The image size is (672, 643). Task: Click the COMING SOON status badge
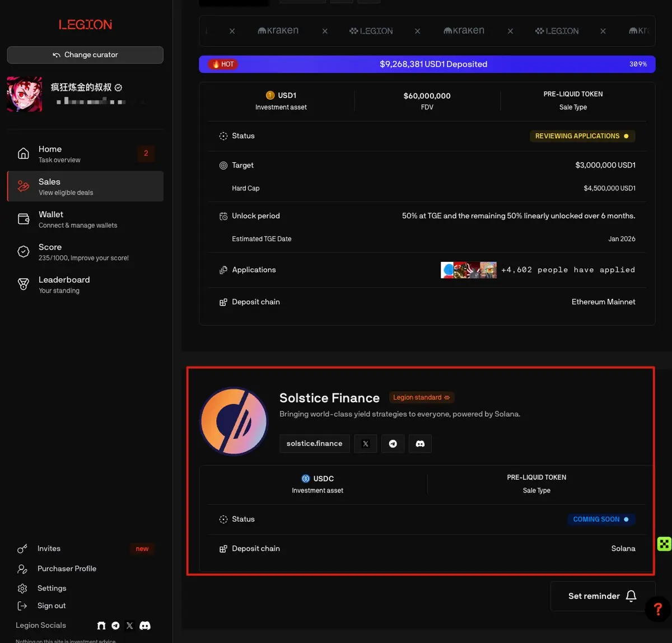tap(601, 519)
